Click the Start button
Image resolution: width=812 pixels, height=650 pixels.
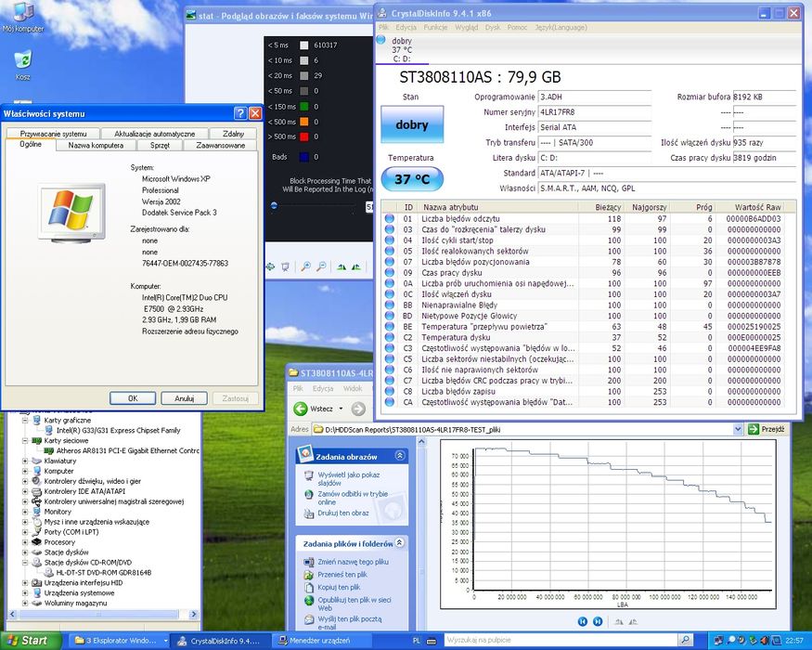pos(29,641)
